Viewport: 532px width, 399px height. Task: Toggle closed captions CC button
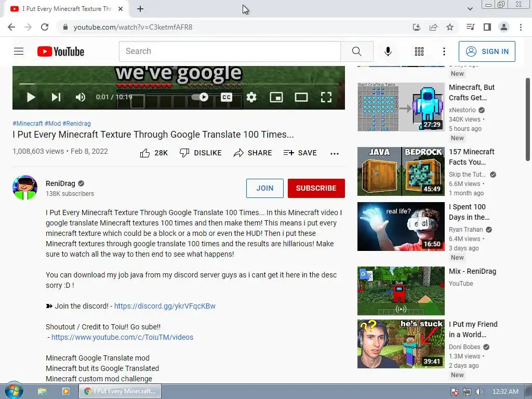click(x=227, y=97)
